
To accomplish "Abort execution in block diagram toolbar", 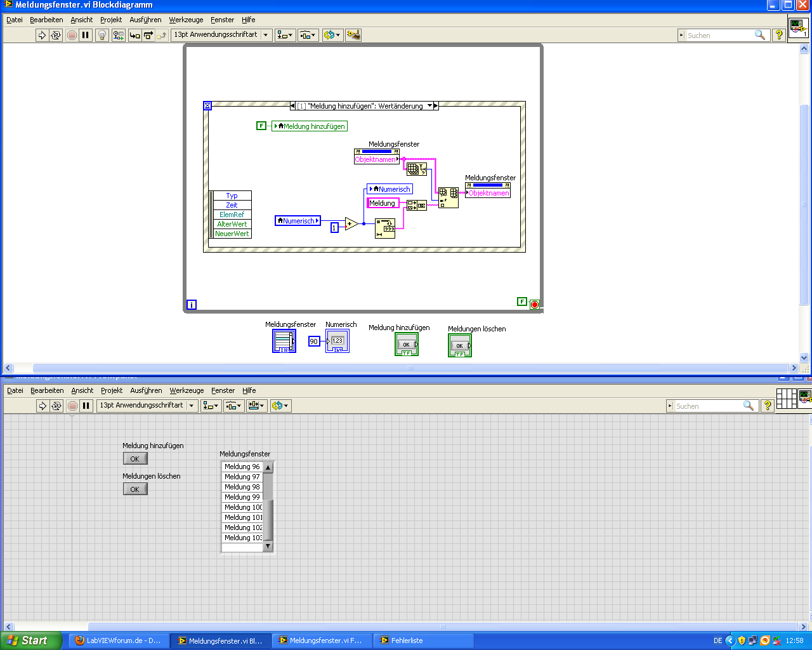I will tap(72, 35).
